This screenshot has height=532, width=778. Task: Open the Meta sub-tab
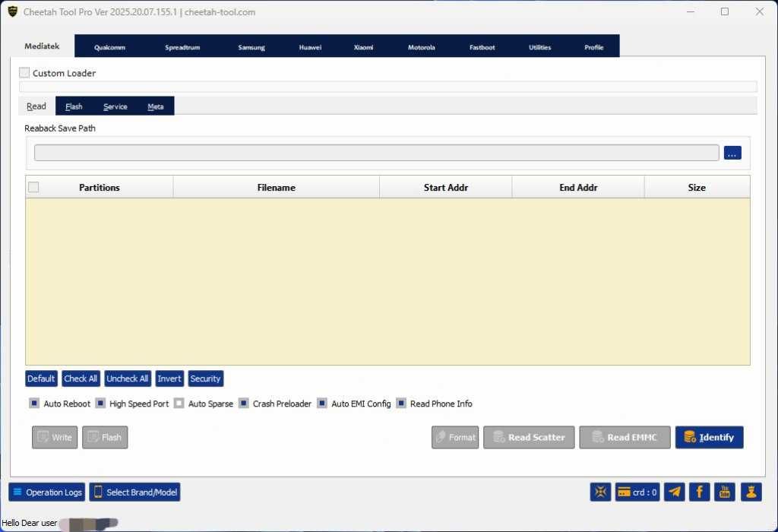click(155, 106)
